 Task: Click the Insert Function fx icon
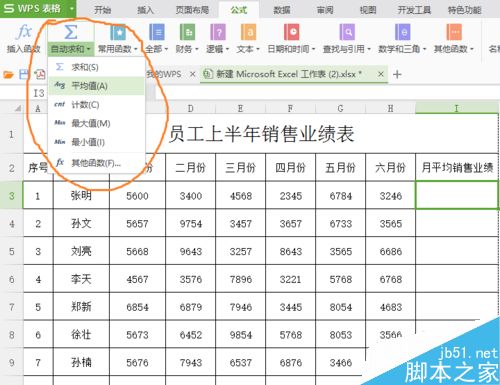pyautogui.click(x=24, y=32)
